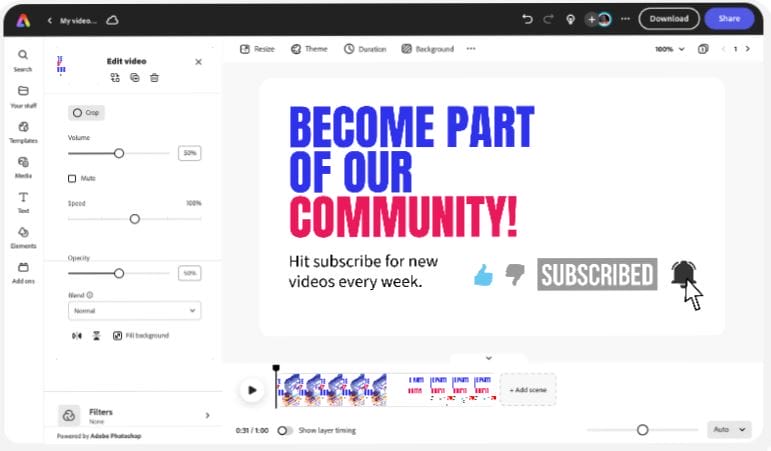The width and height of the screenshot is (771, 451).
Task: Open the Add-ons panel
Action: [x=23, y=273]
